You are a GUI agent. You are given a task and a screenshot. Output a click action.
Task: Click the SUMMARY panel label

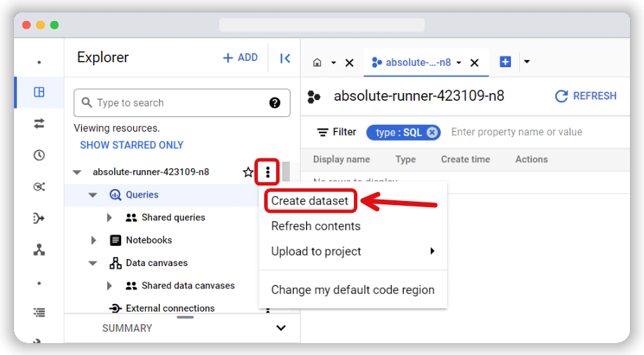pyautogui.click(x=127, y=328)
